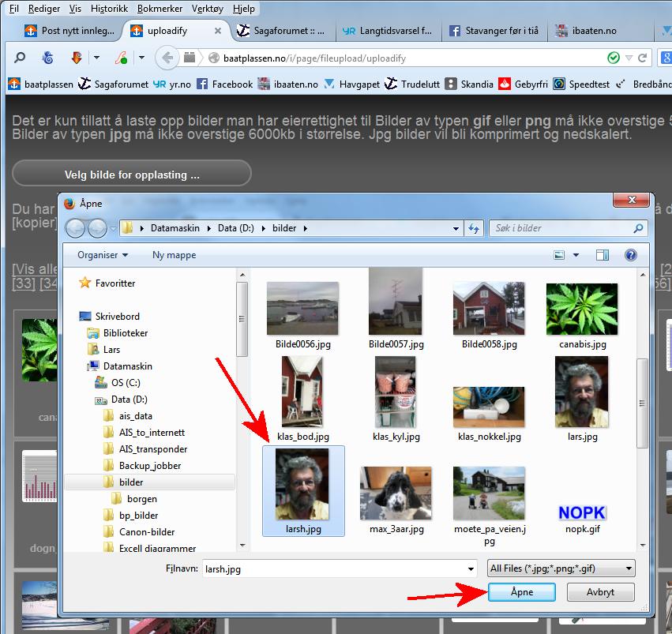Open the All Files type filter dropdown
The width and height of the screenshot is (672, 634).
[561, 568]
